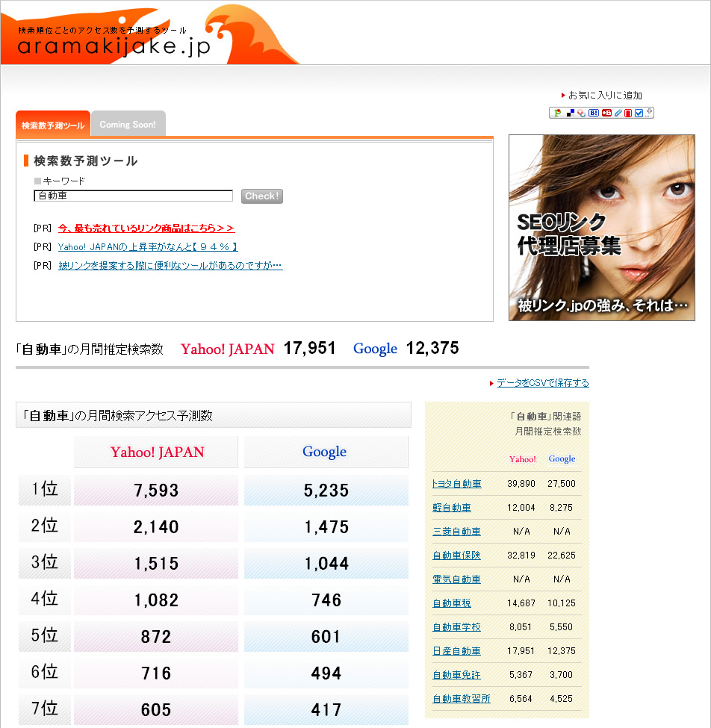The width and height of the screenshot is (711, 728).
Task: Click the keyword input field containing 自動車
Action: coord(133,196)
